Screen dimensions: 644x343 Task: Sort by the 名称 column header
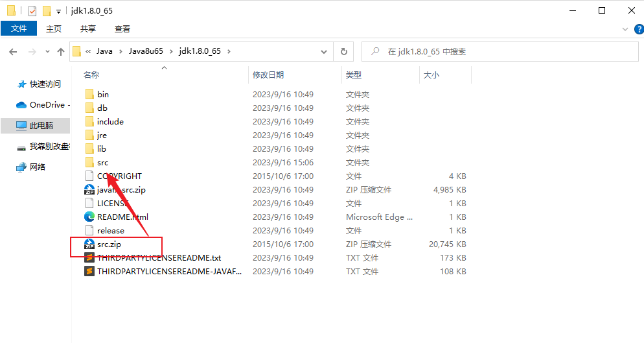[91, 75]
